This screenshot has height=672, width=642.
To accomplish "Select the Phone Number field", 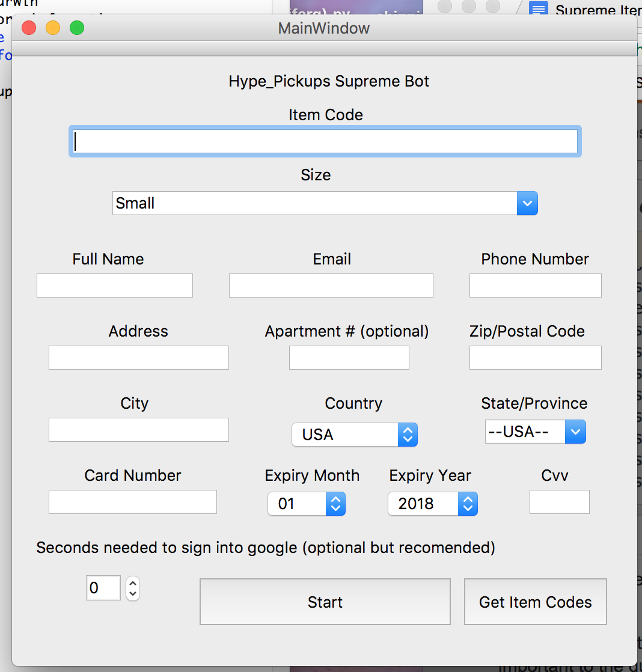I will point(536,286).
